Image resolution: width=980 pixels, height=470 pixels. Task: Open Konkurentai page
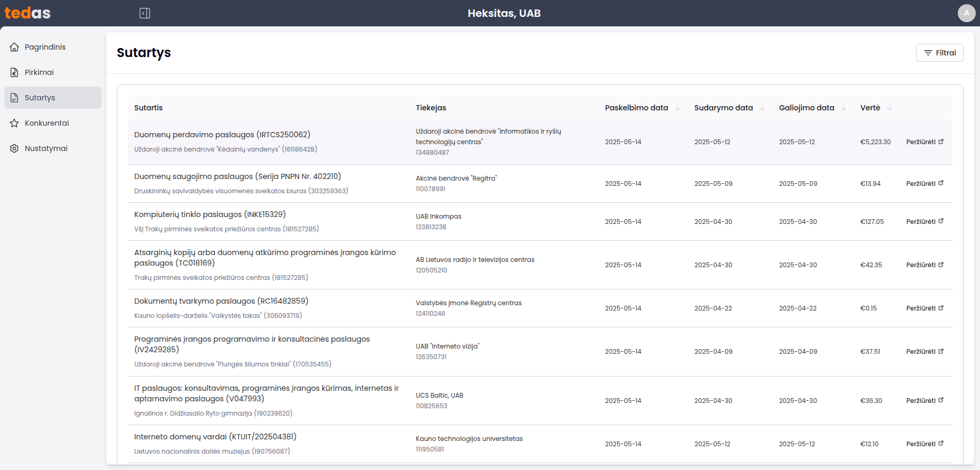pyautogui.click(x=53, y=123)
